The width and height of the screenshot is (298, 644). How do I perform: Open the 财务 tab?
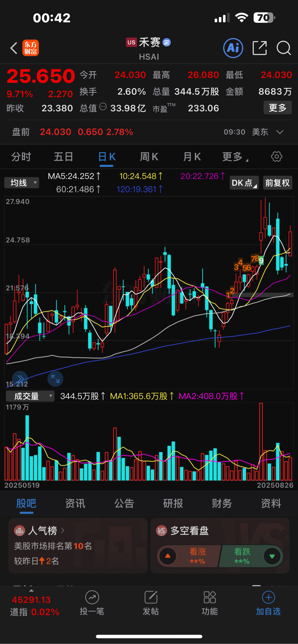tap(222, 503)
